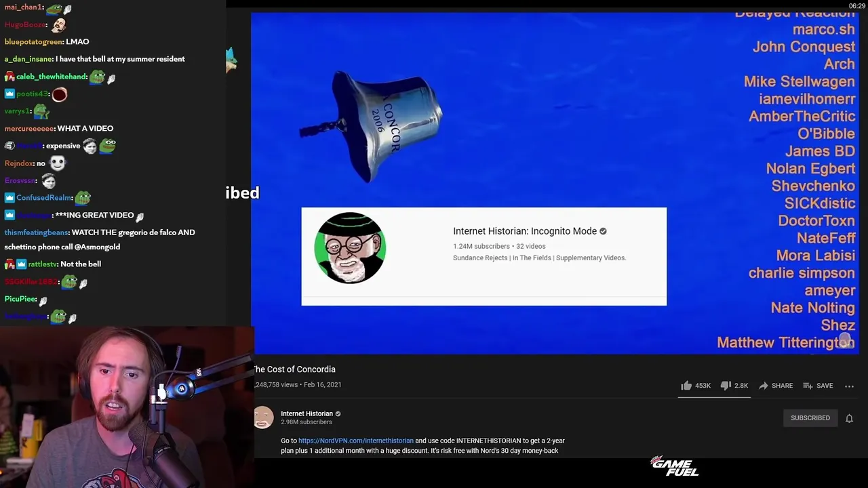Click the Pepe emote in ConfusedRealm's message
The image size is (868, 488).
point(83,198)
